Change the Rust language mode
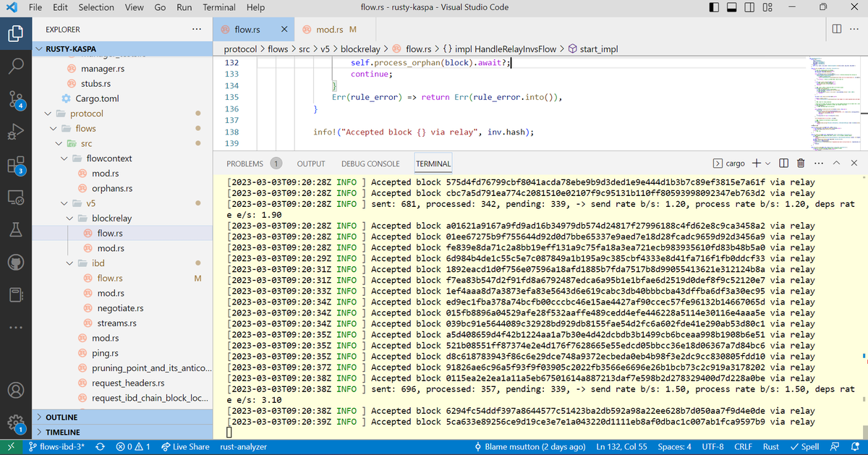 771,446
